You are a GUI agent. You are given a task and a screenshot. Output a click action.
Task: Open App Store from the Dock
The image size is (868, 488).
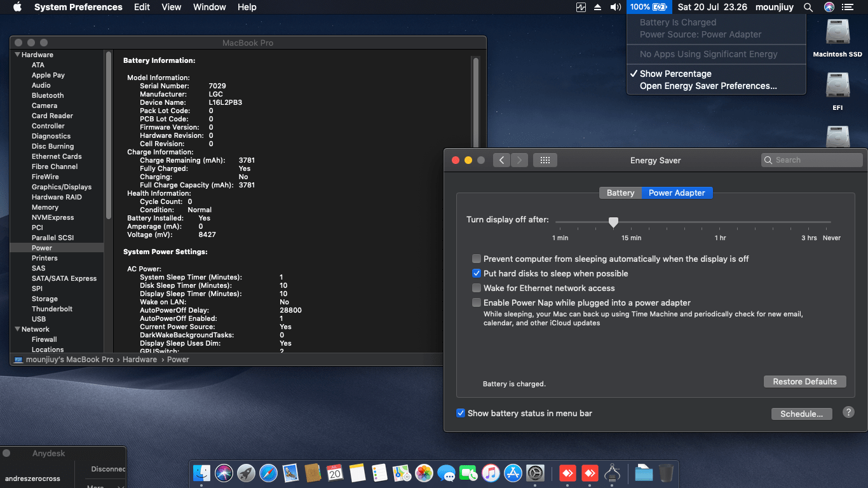point(513,473)
